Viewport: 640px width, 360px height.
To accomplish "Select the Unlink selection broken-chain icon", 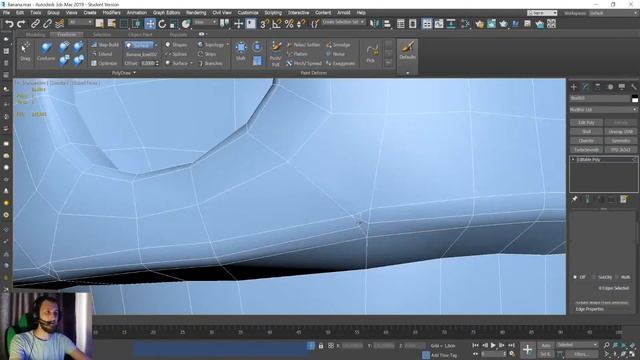I will 47,24.
